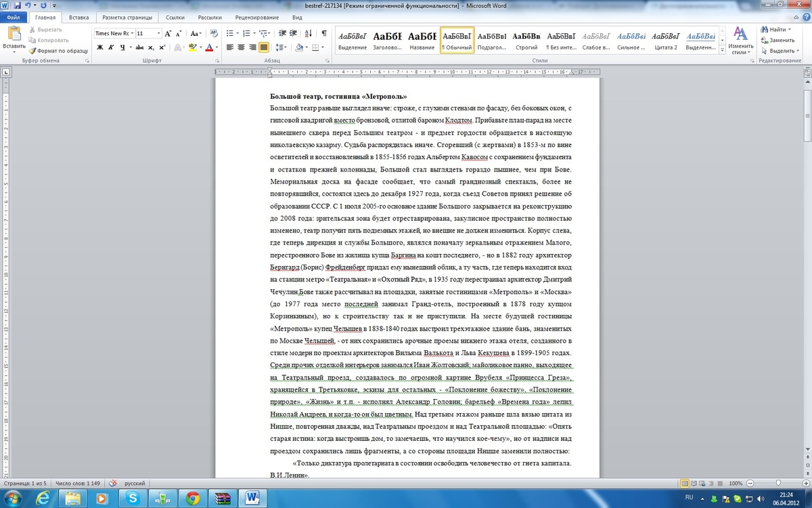Click the zoom level 100% percentage
812x508 pixels.
pos(735,483)
